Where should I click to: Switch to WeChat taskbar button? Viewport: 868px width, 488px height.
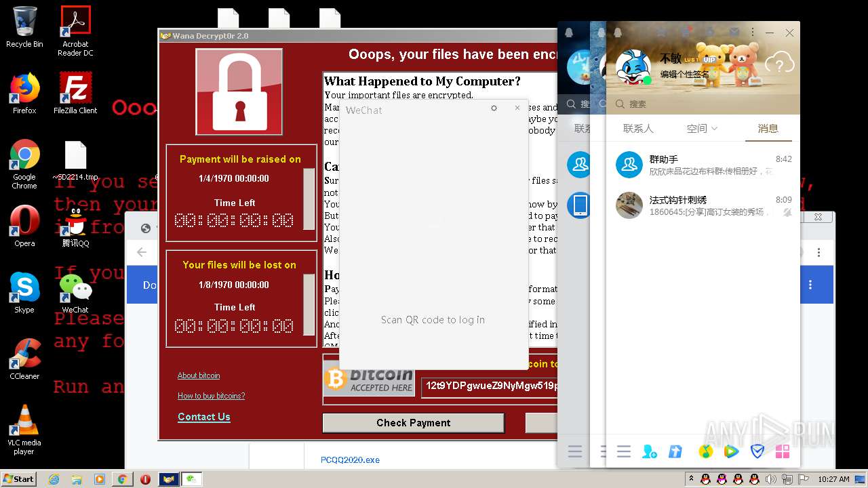(191, 479)
